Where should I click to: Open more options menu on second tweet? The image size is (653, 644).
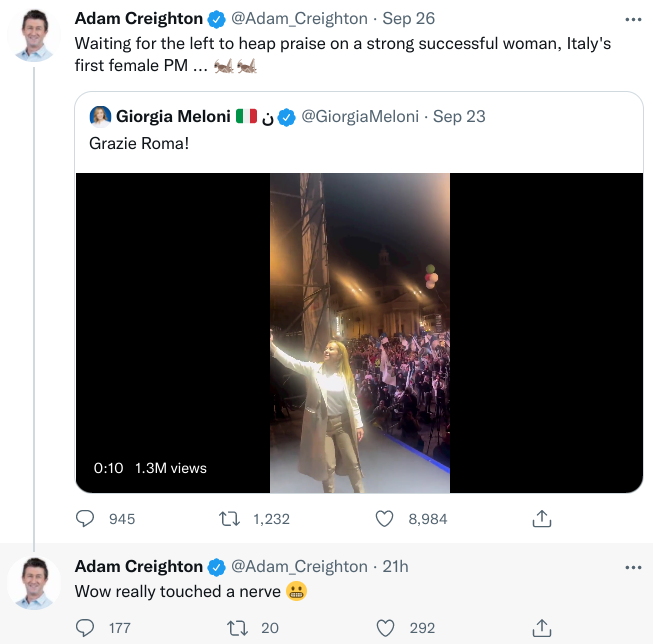632,567
